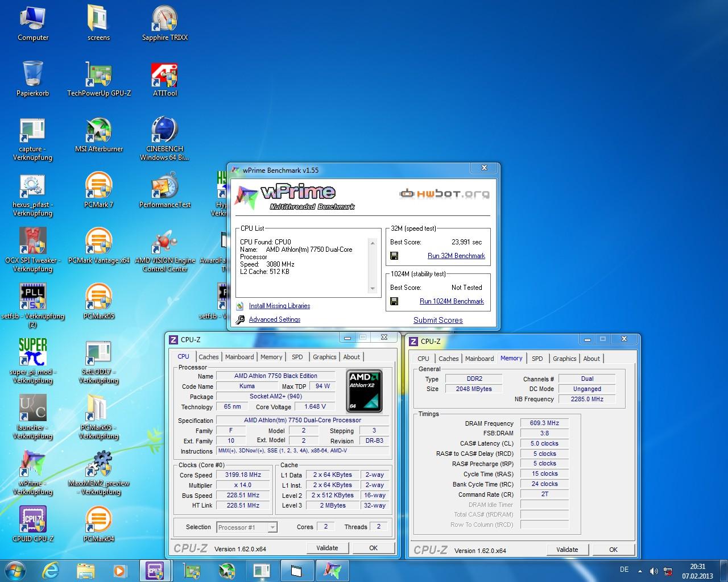
Task: Click the CPU List scrollbar up arrow
Action: (373, 243)
